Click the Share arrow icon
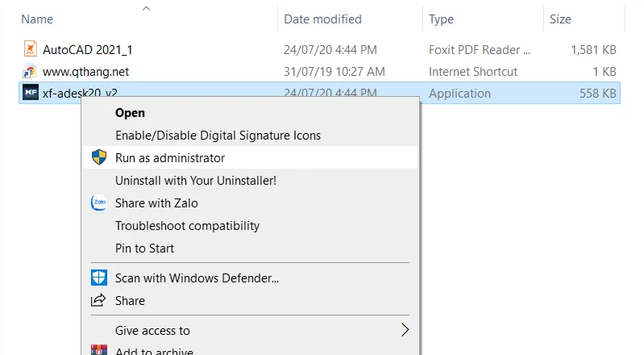 tap(98, 300)
